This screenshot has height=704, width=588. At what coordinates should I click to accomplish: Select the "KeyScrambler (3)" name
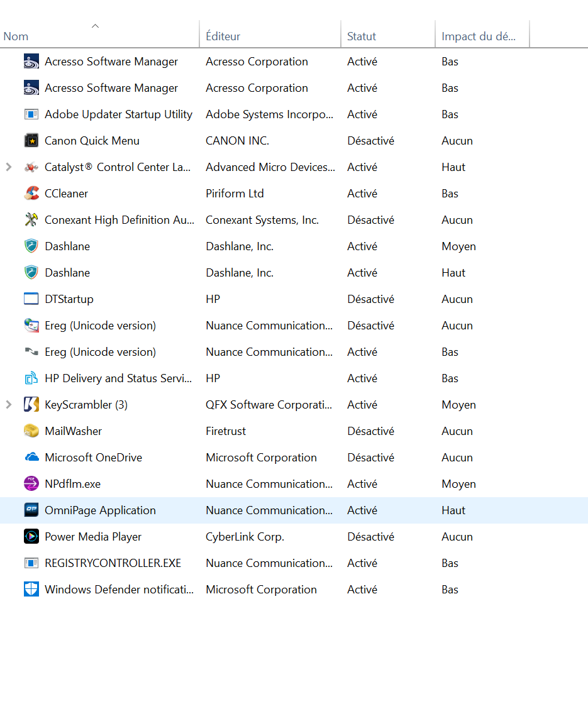(86, 405)
